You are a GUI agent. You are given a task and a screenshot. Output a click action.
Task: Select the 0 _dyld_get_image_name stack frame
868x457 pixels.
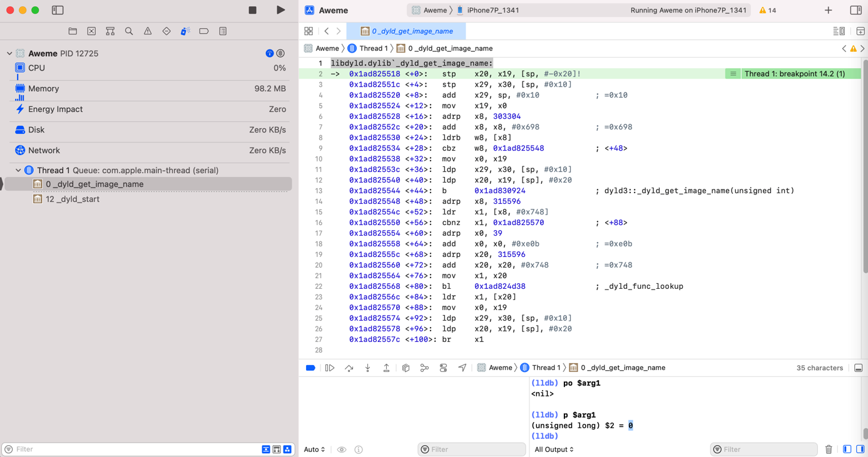[148, 184]
